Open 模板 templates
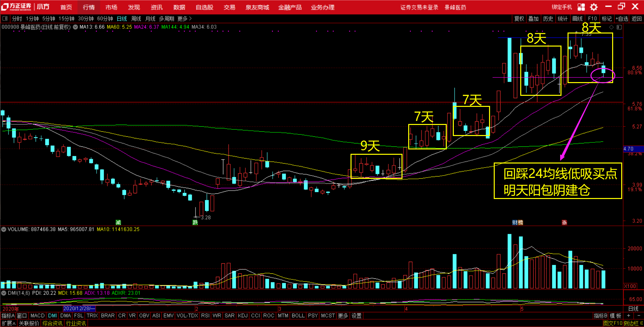This screenshot has height=327, width=644. click(x=615, y=316)
